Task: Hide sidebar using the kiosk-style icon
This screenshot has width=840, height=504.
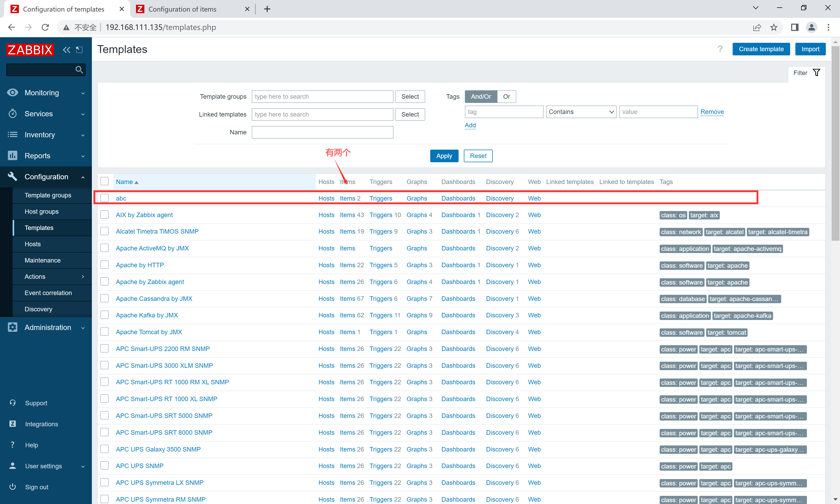Action: click(80, 50)
